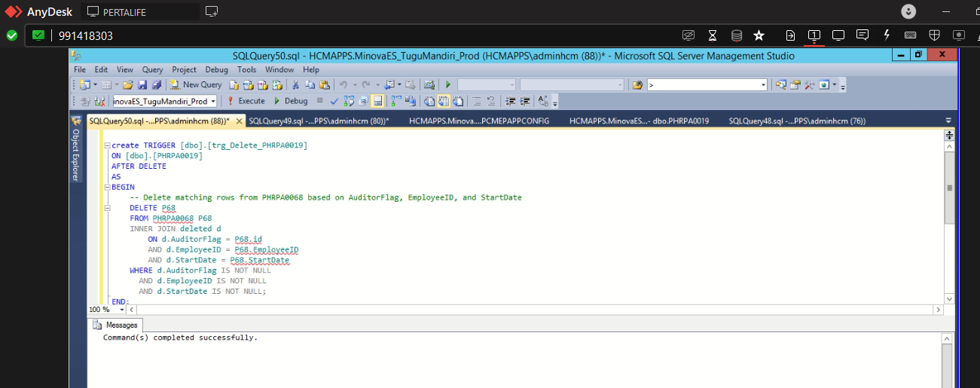The image size is (980, 388).
Task: Click the Cut scissors icon
Action: 295,84
